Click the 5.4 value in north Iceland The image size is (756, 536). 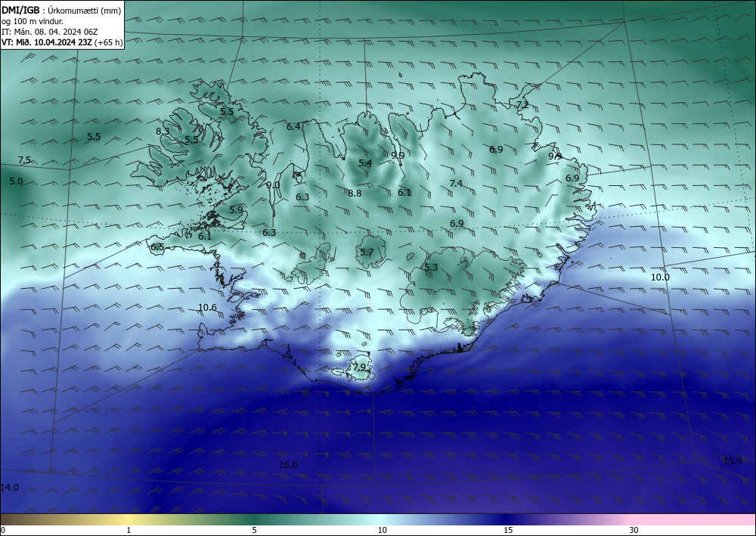(365, 163)
